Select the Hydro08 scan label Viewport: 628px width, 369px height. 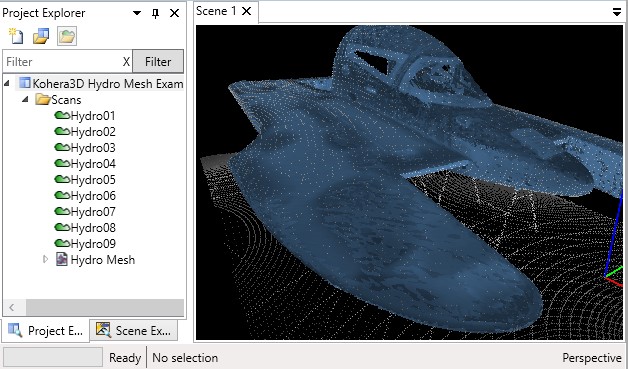click(x=93, y=228)
